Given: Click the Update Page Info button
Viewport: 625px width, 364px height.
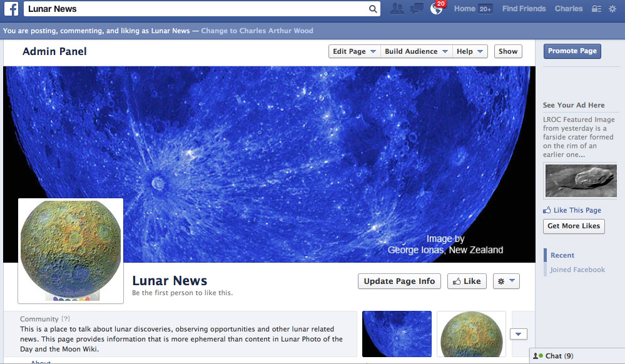Looking at the screenshot, I should click(399, 281).
